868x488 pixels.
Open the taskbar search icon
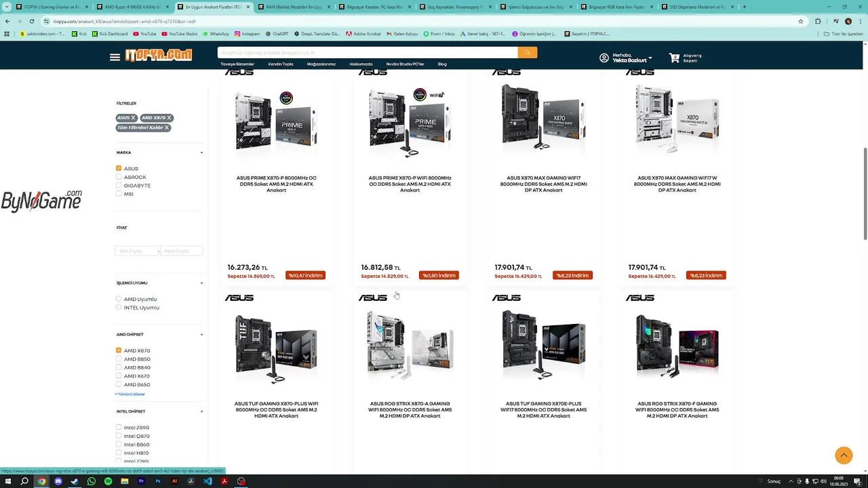click(x=24, y=481)
